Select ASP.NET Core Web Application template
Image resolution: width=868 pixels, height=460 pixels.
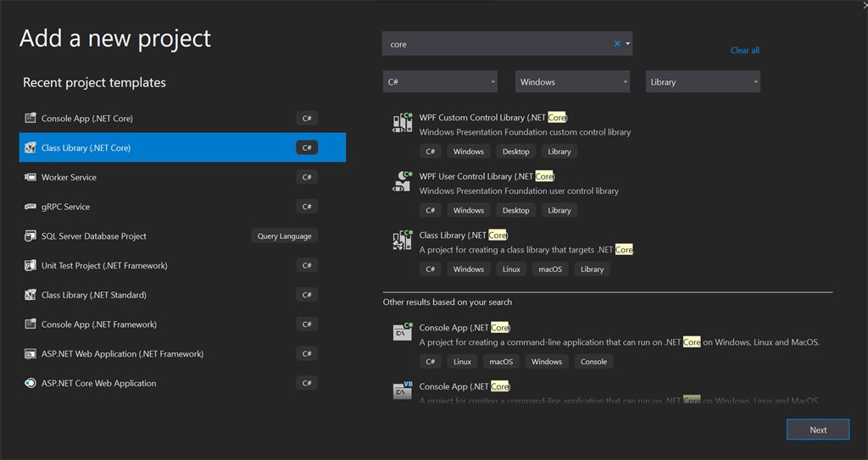[x=183, y=383]
